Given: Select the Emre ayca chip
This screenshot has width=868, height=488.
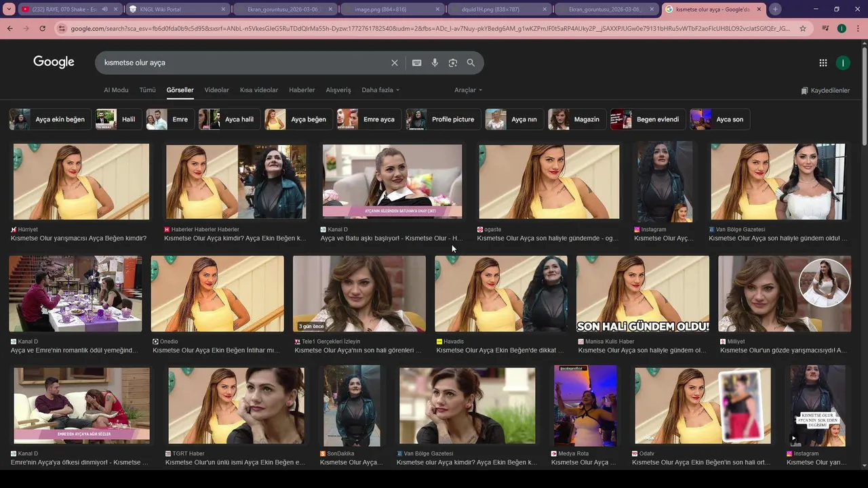Looking at the screenshot, I should point(368,119).
